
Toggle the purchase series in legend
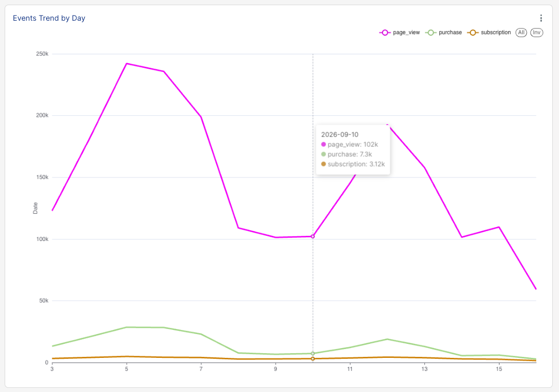(x=444, y=33)
